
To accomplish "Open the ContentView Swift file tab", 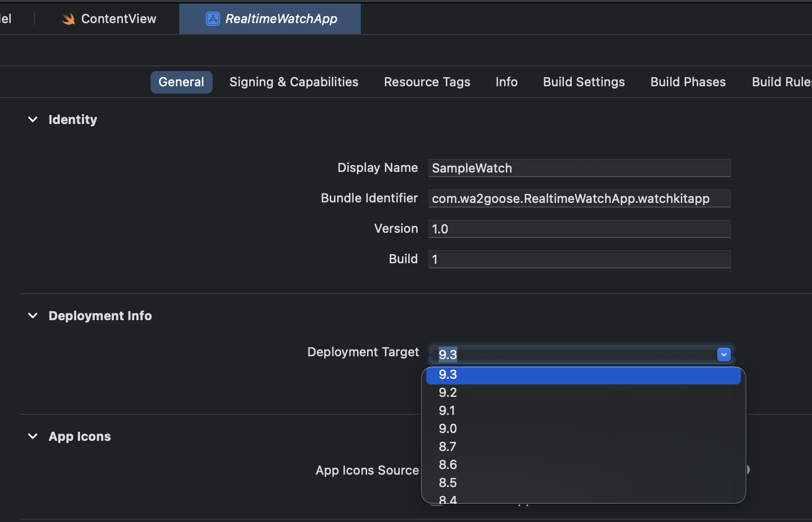I will coord(109,19).
